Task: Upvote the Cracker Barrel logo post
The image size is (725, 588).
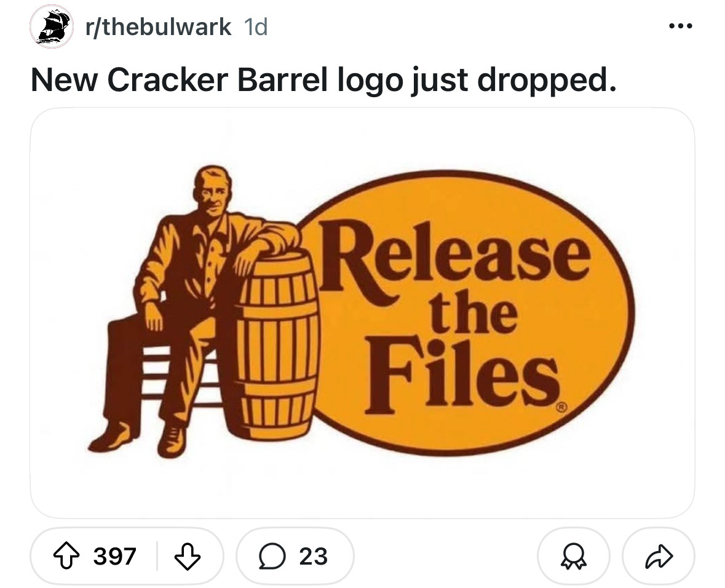Action: [66, 555]
